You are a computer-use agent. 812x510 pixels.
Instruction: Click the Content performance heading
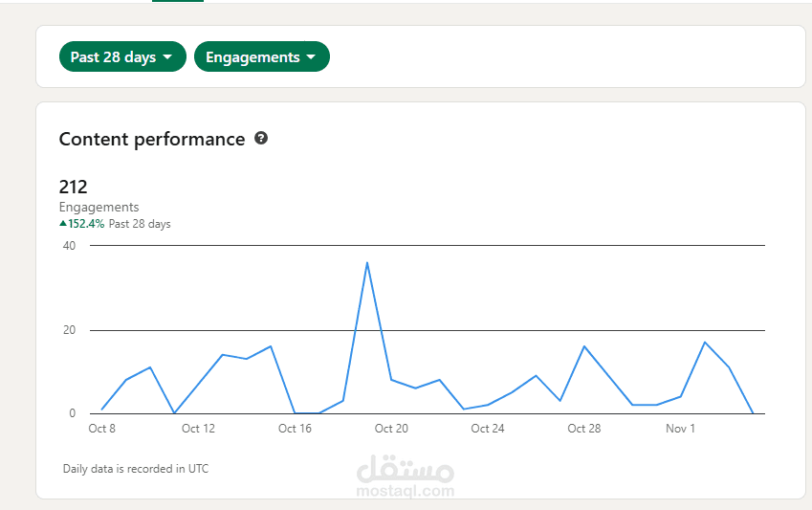coord(152,139)
